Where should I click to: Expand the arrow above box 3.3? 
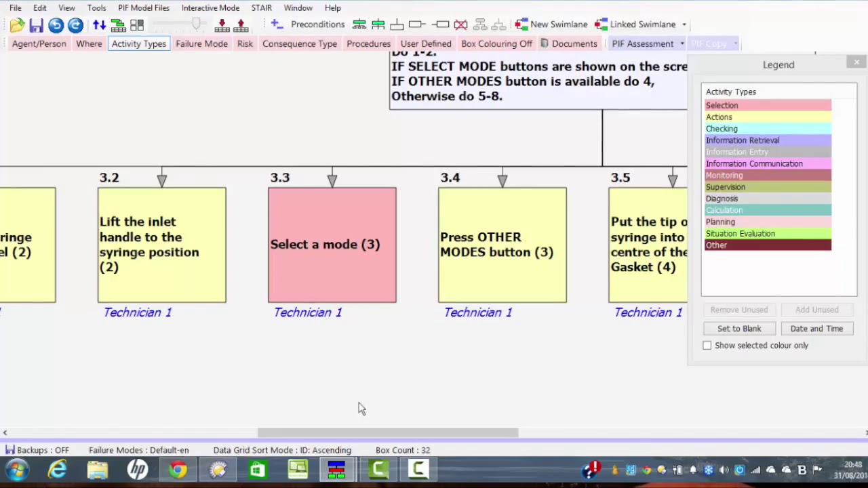pos(332,180)
